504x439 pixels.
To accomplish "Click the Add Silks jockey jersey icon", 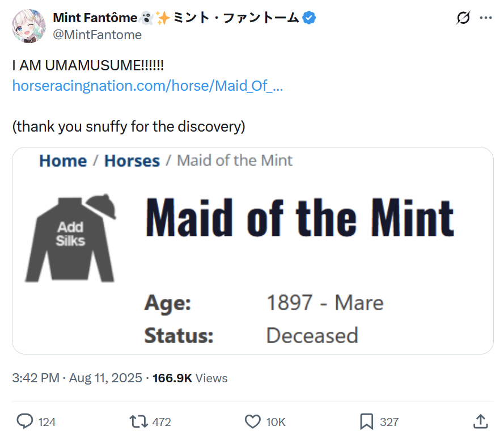I will pos(71,238).
